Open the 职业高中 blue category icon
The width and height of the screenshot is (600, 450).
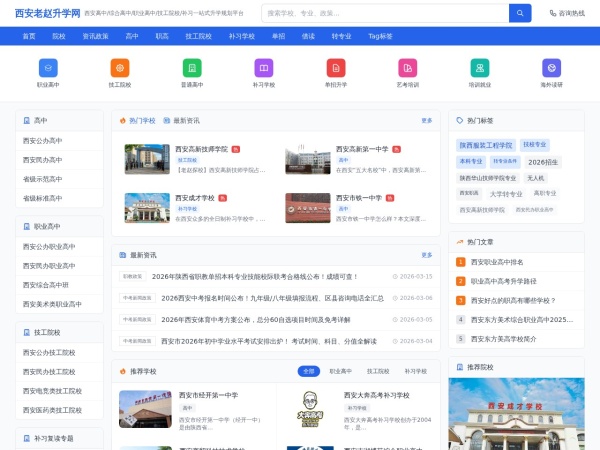point(48,68)
